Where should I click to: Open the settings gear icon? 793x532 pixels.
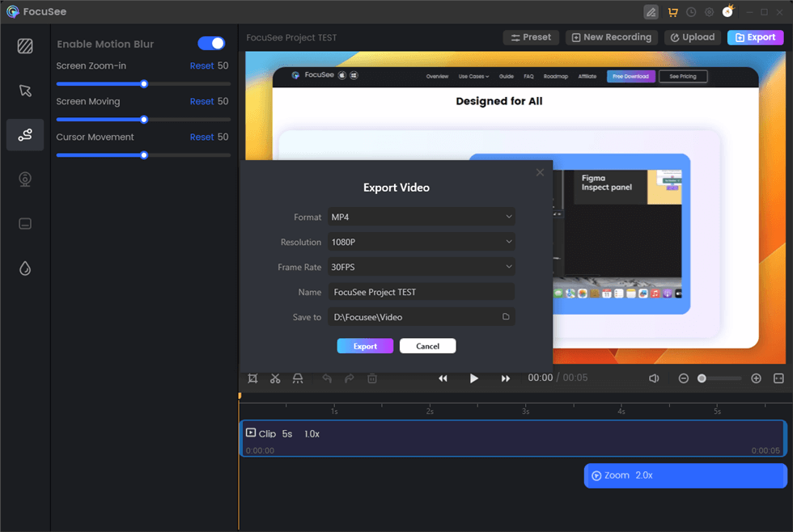click(x=709, y=12)
